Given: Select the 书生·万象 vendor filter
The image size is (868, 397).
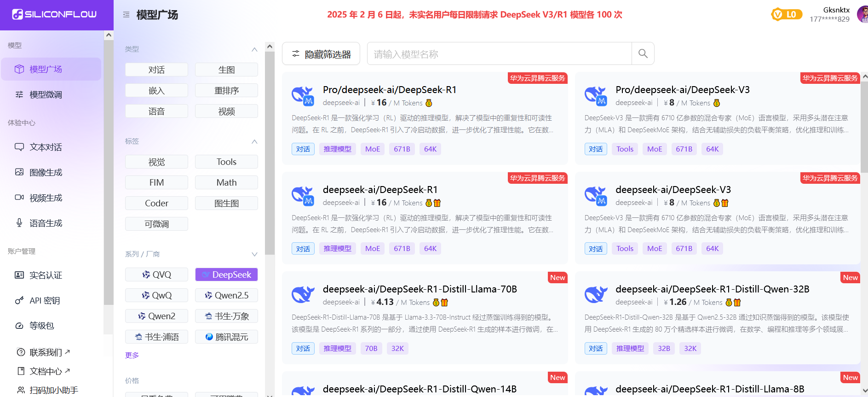Looking at the screenshot, I should point(226,316).
